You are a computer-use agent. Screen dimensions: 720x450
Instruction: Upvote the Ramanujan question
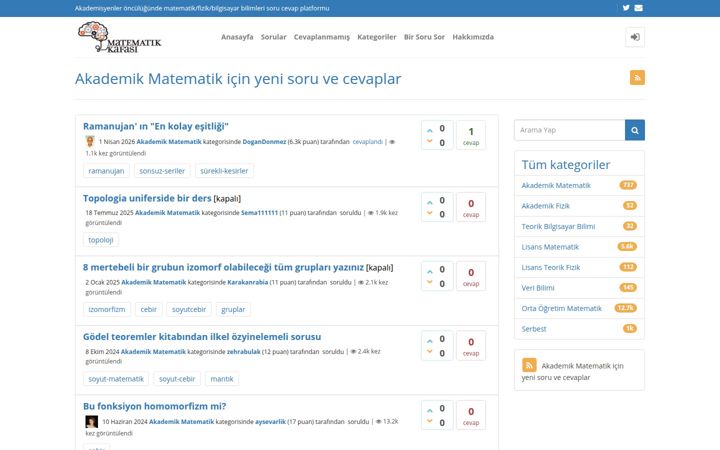[x=429, y=130]
